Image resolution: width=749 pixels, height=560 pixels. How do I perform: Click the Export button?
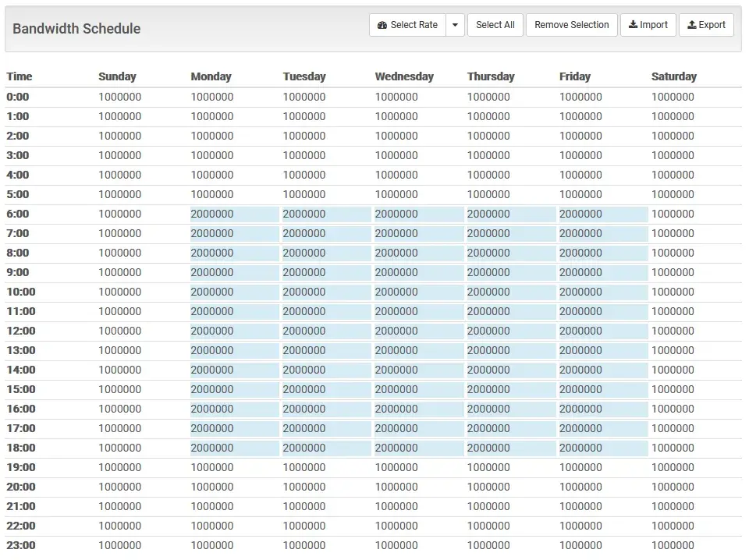[706, 24]
